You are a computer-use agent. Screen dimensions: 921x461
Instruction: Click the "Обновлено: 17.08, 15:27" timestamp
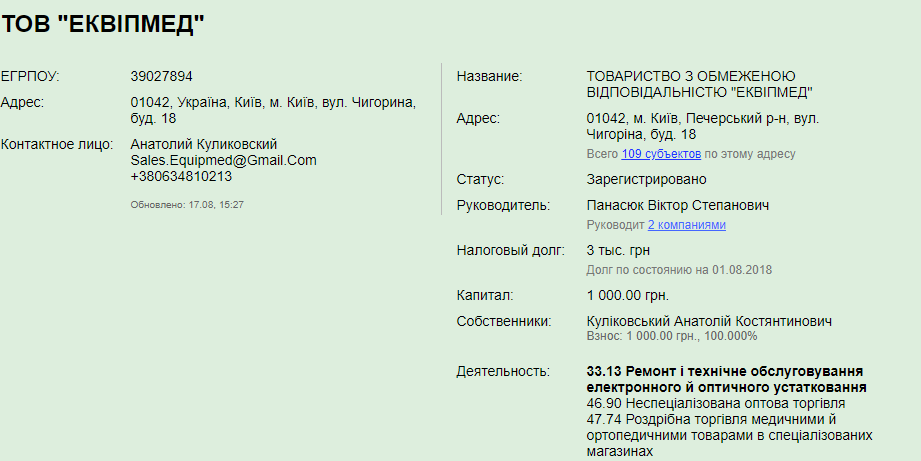coord(187,204)
